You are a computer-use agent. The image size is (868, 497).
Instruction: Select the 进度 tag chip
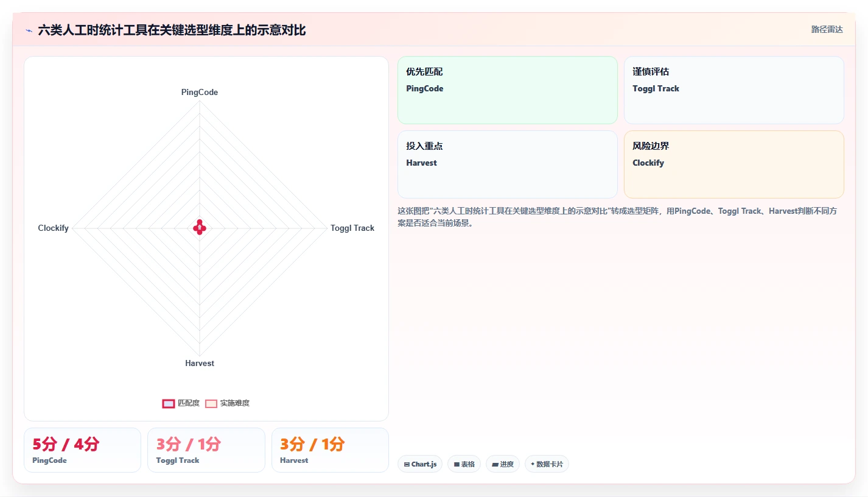[x=503, y=464]
